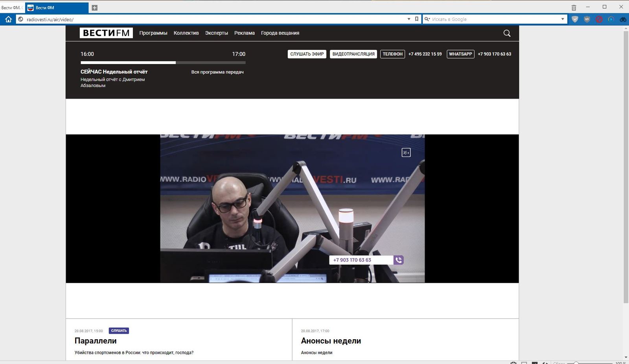Screen dimensions: 629x364
Task: Click the Вести FM logo
Action: [106, 33]
